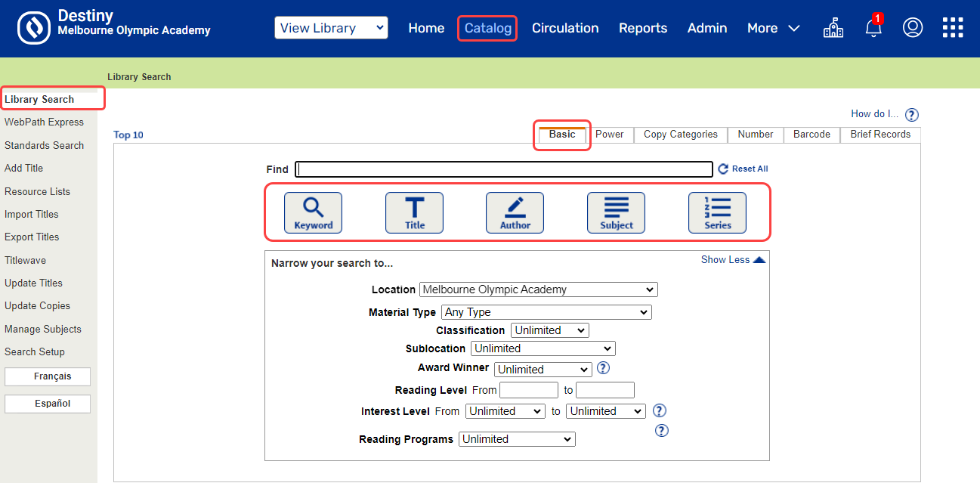Open Search Setup in sidebar
The height and width of the screenshot is (483, 980).
(x=35, y=351)
